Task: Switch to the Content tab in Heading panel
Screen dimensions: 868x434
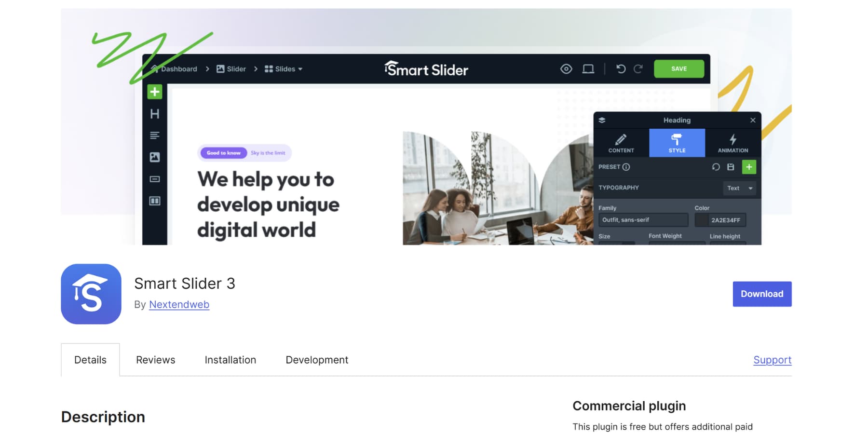Action: point(621,143)
